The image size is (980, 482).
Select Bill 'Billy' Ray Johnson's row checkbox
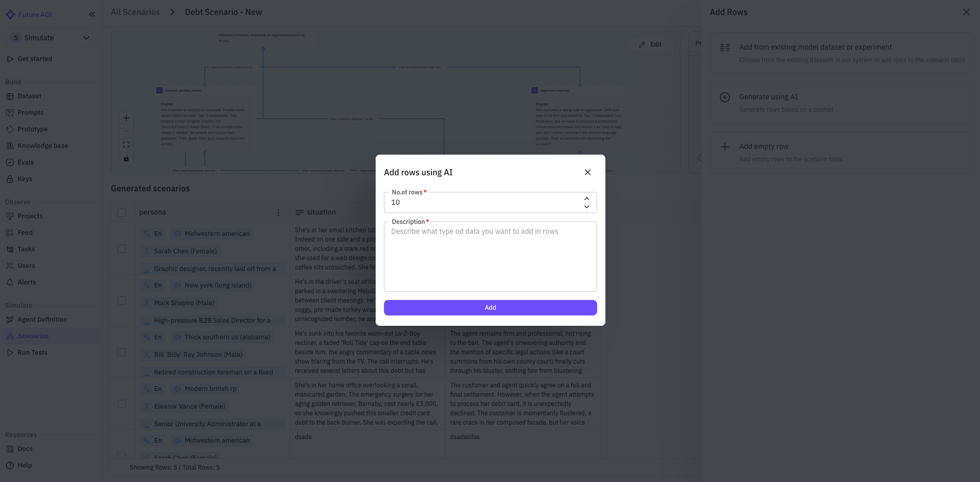click(122, 352)
